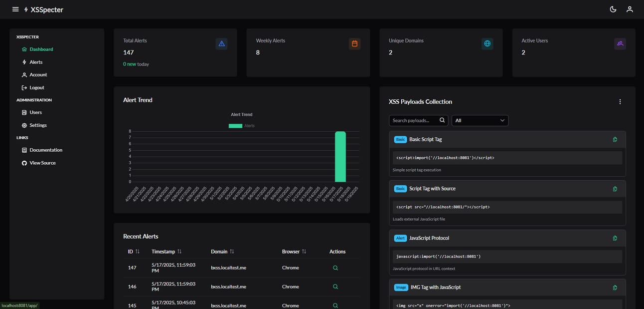
Task: Go to Dashboard in the sidebar
Action: 37,49
